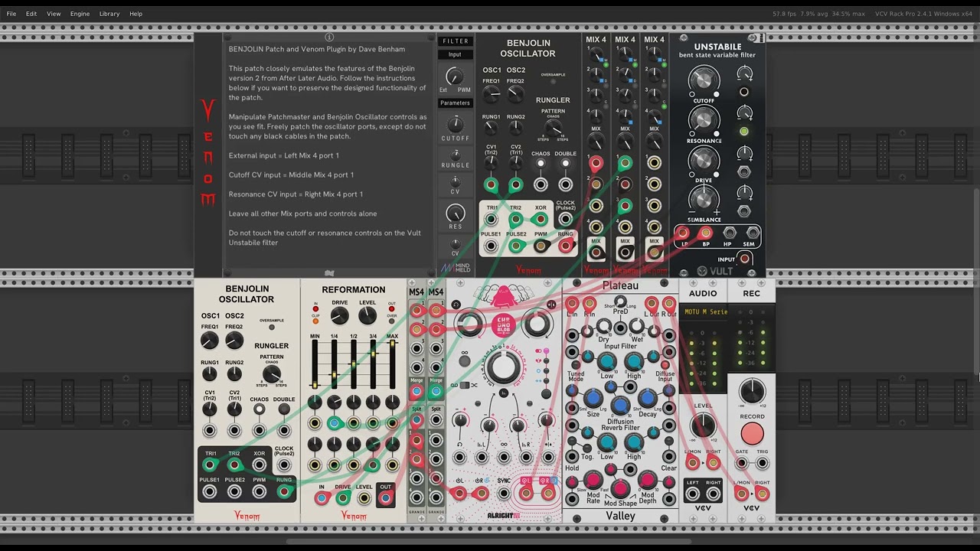Click LP output jack on Unstabile filter
Viewport: 980px width, 551px height.
[681, 233]
